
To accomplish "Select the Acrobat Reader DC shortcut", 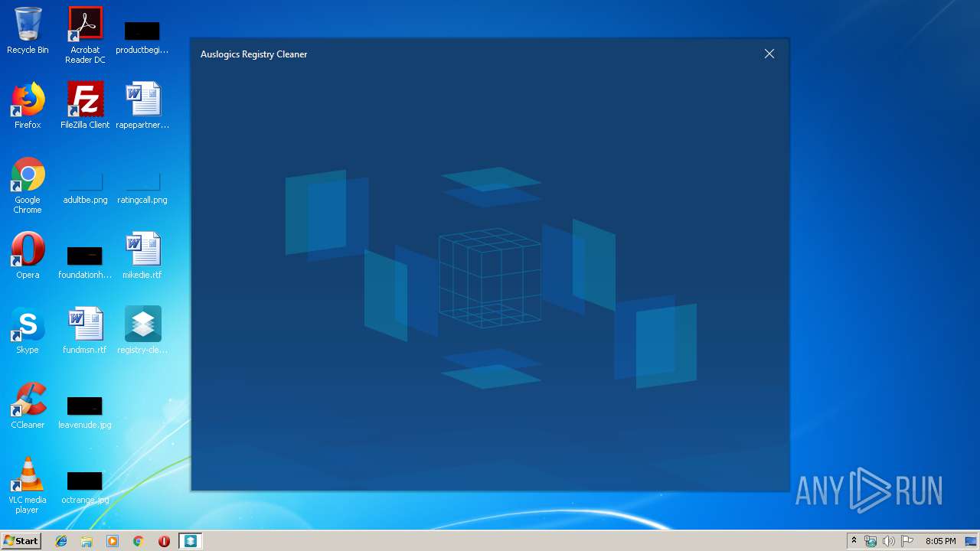I will click(85, 35).
